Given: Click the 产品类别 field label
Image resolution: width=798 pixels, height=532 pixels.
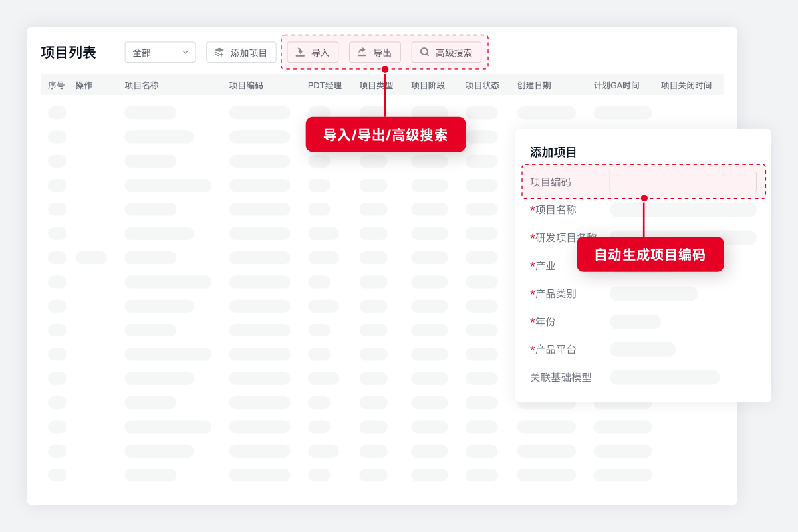Looking at the screenshot, I should pyautogui.click(x=553, y=293).
